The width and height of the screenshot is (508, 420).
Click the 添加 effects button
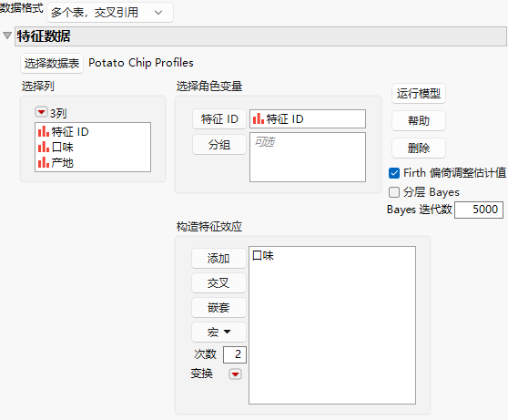tap(218, 259)
